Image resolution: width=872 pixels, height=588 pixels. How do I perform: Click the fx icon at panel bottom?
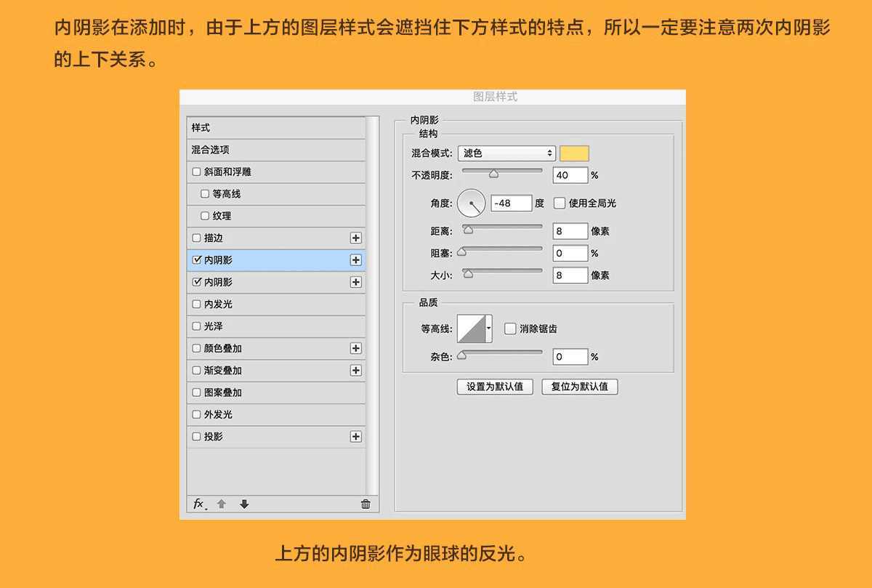pyautogui.click(x=197, y=504)
